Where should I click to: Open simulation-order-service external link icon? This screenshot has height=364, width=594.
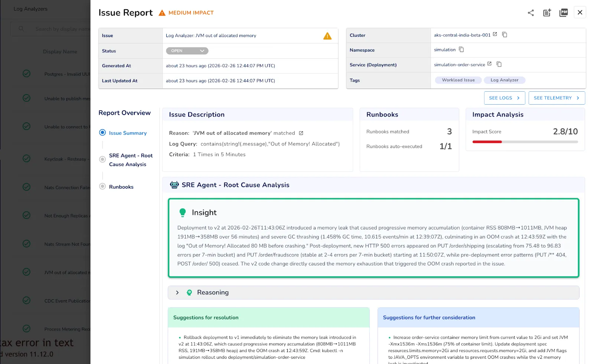[489, 64]
